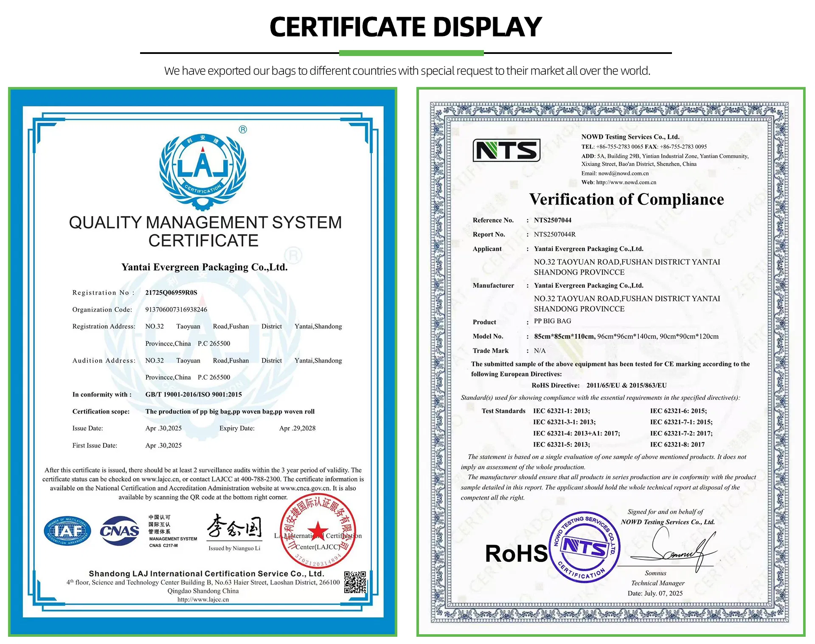
Task: Click the IAF accreditation badge
Action: pos(68,531)
